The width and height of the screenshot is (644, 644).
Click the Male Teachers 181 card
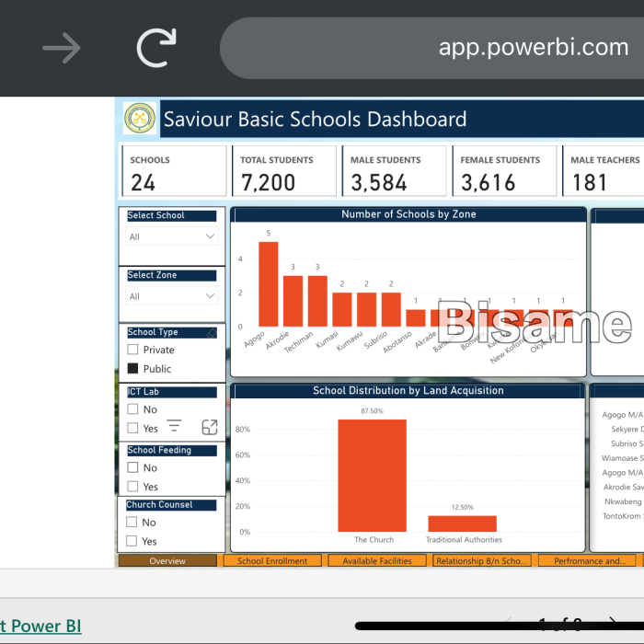(x=603, y=171)
